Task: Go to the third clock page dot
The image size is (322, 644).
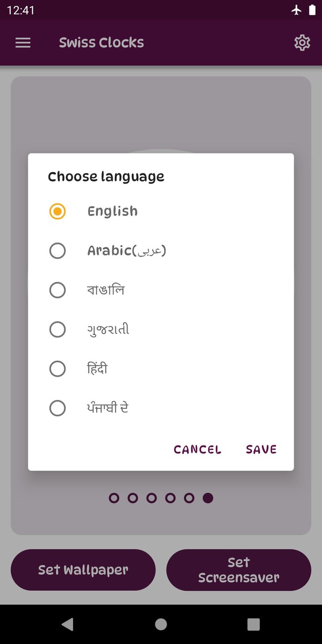Action: (151, 498)
